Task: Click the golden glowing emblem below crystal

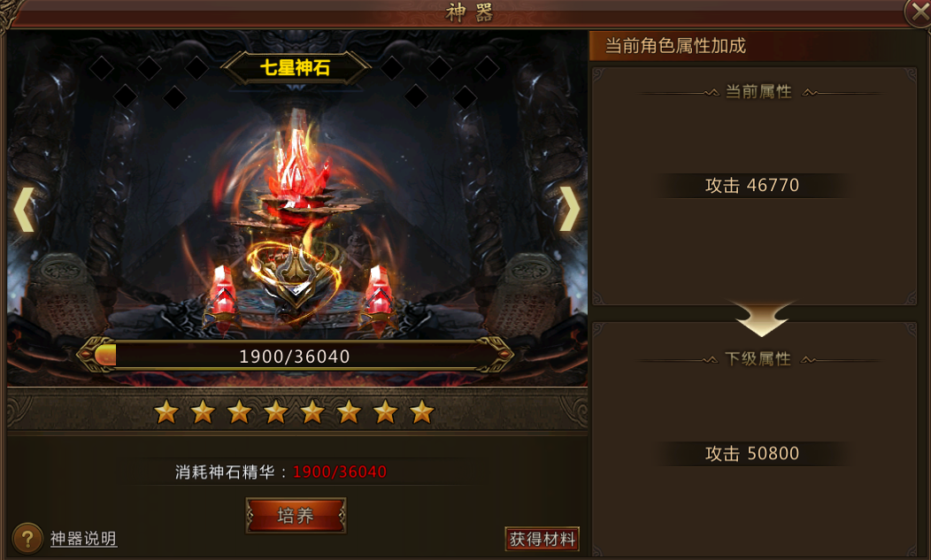Action: coord(295,273)
